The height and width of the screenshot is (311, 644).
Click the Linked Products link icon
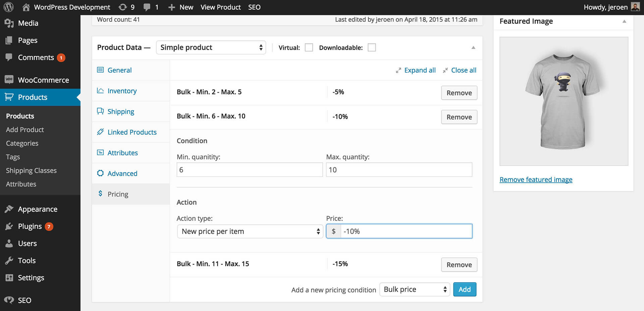coord(100,132)
